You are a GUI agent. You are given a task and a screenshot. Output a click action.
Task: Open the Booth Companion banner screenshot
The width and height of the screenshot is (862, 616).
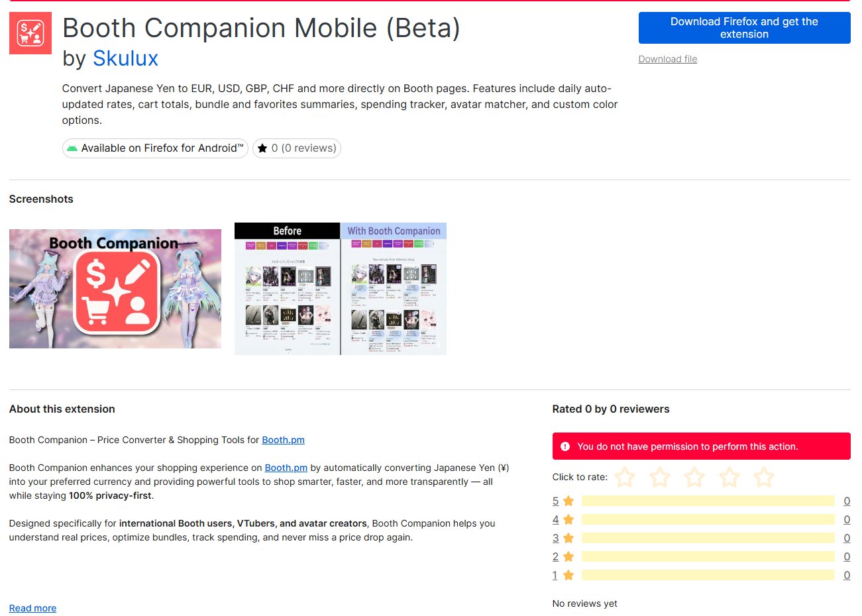(x=115, y=288)
